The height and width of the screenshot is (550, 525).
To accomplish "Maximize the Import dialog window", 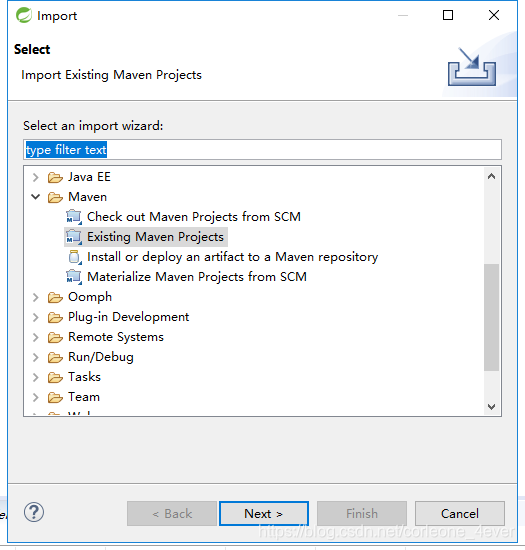I will click(x=448, y=15).
